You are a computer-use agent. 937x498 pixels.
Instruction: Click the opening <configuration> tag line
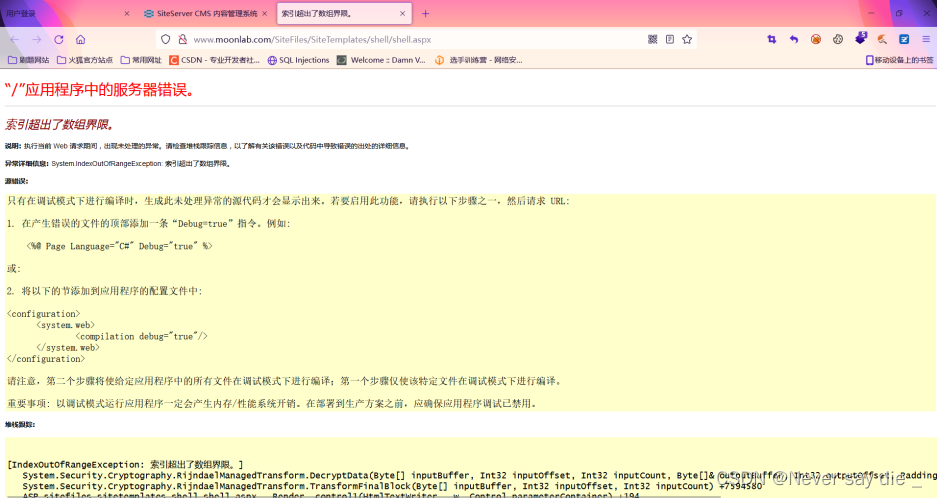tap(44, 313)
